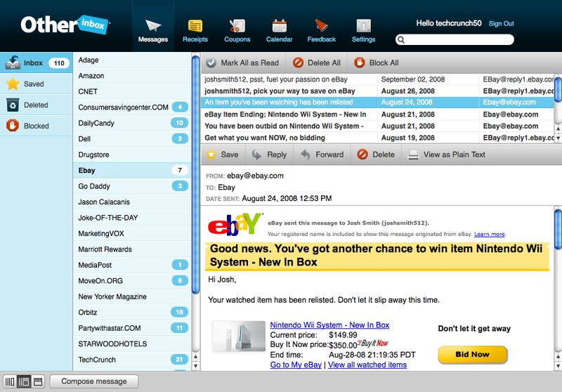
Task: Click the Settings tab label
Action: [x=363, y=39]
